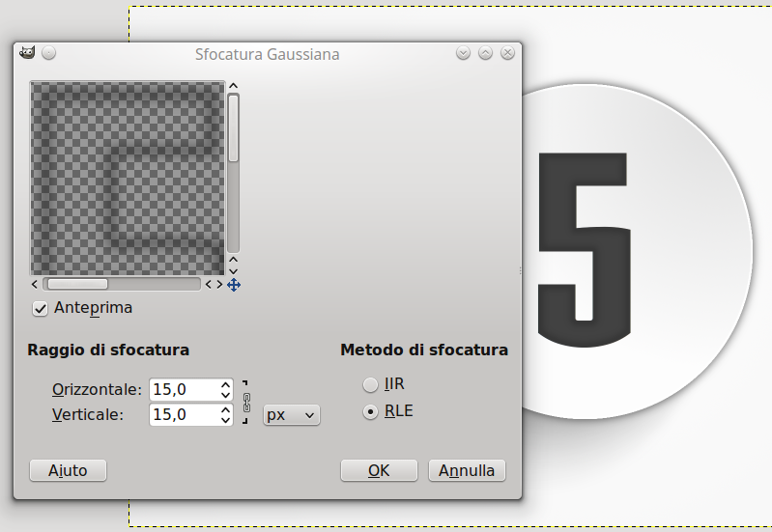This screenshot has height=532, width=772.
Task: Click the Sfocatura Gaussiana title text
Action: pyautogui.click(x=267, y=54)
